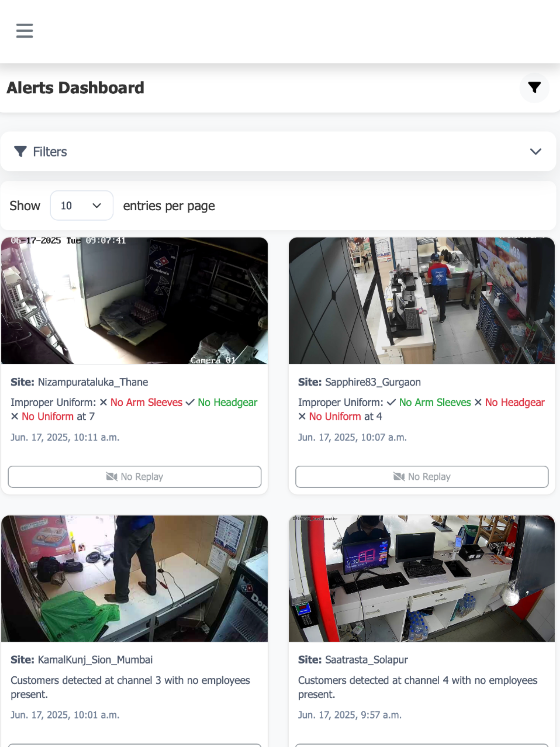
Task: Click 'No Uniform at 4' text
Action: tap(345, 417)
